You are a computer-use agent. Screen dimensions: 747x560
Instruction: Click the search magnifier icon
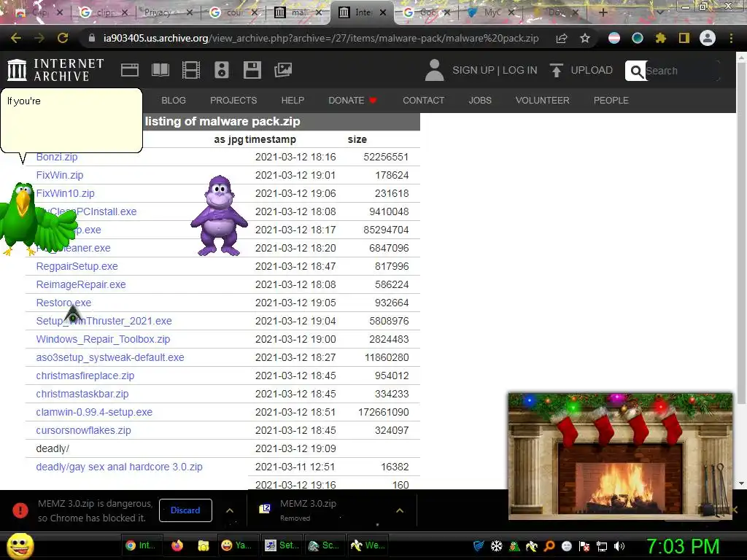[x=636, y=71]
